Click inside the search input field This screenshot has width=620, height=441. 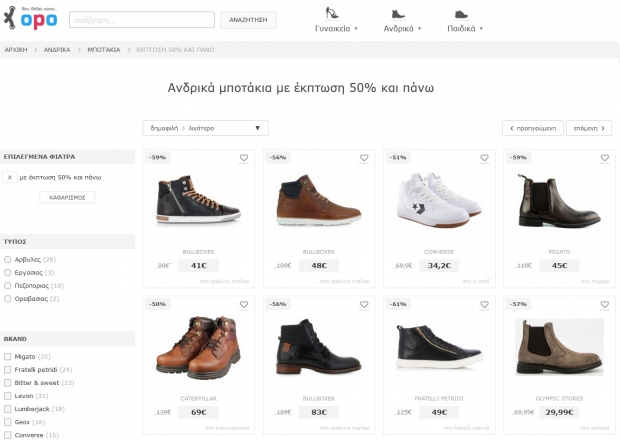pyautogui.click(x=142, y=20)
